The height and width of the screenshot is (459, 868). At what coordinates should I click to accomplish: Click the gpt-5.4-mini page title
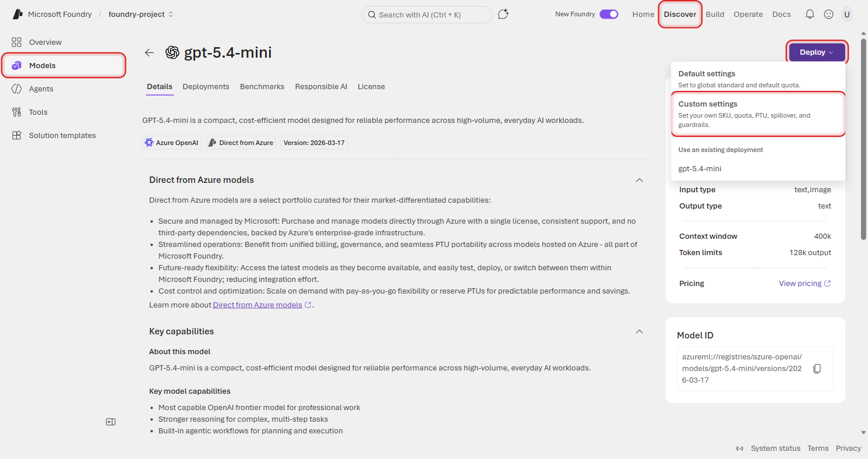[x=228, y=52]
